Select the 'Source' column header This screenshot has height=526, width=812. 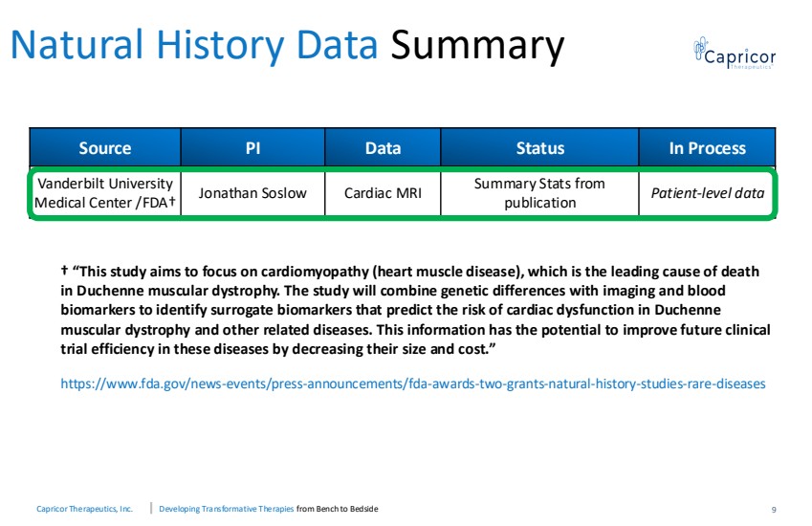coord(104,148)
